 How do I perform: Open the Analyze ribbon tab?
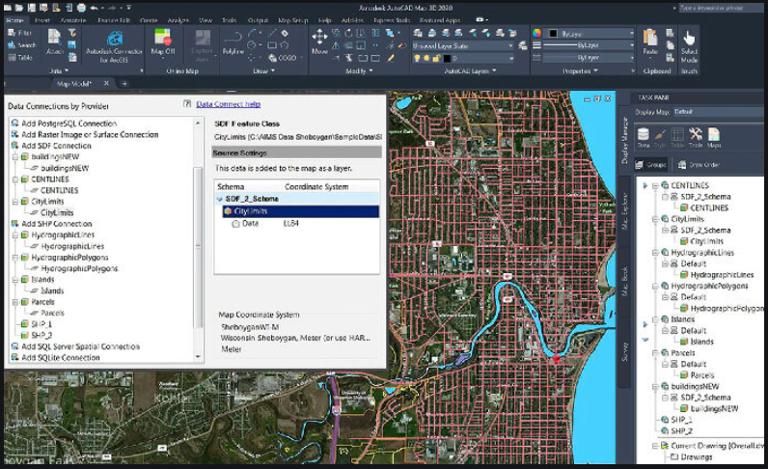pyautogui.click(x=178, y=20)
